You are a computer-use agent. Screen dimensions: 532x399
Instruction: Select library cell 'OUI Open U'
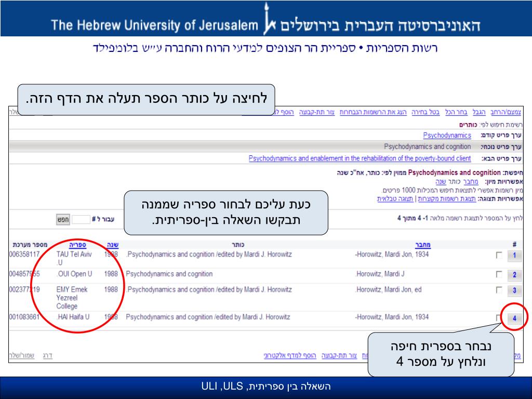point(74,274)
